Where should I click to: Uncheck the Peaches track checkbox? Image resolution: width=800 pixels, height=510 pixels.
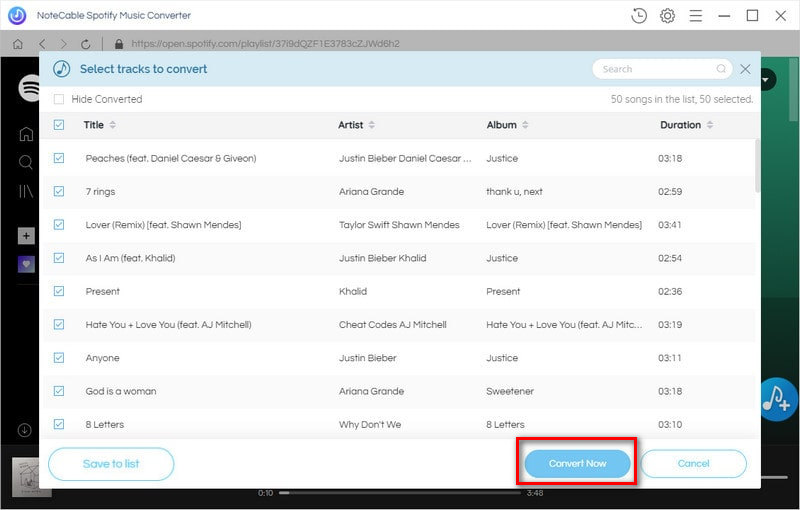coord(59,158)
